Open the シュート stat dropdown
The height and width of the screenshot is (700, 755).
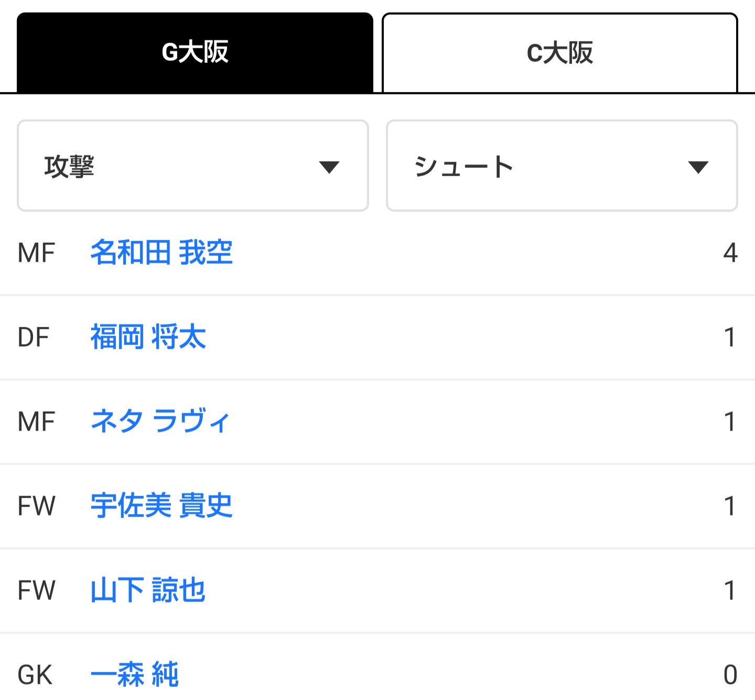tap(562, 166)
